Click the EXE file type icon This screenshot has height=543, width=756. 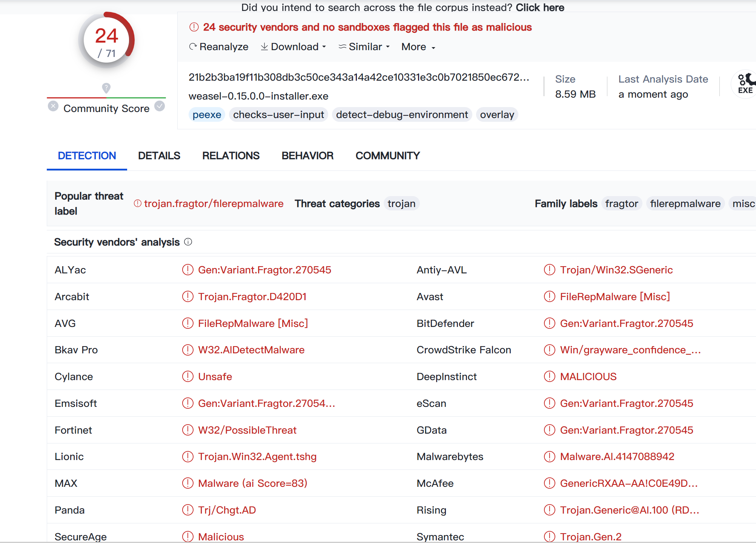(x=745, y=84)
